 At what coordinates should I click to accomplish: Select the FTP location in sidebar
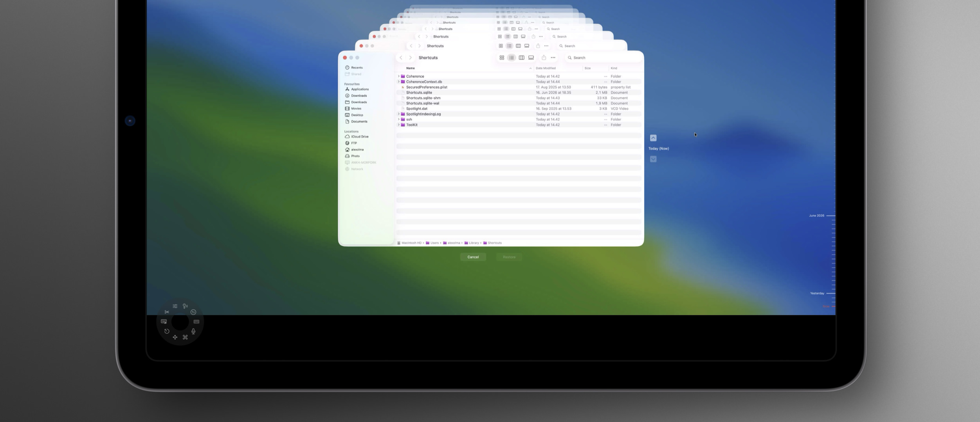click(351, 143)
